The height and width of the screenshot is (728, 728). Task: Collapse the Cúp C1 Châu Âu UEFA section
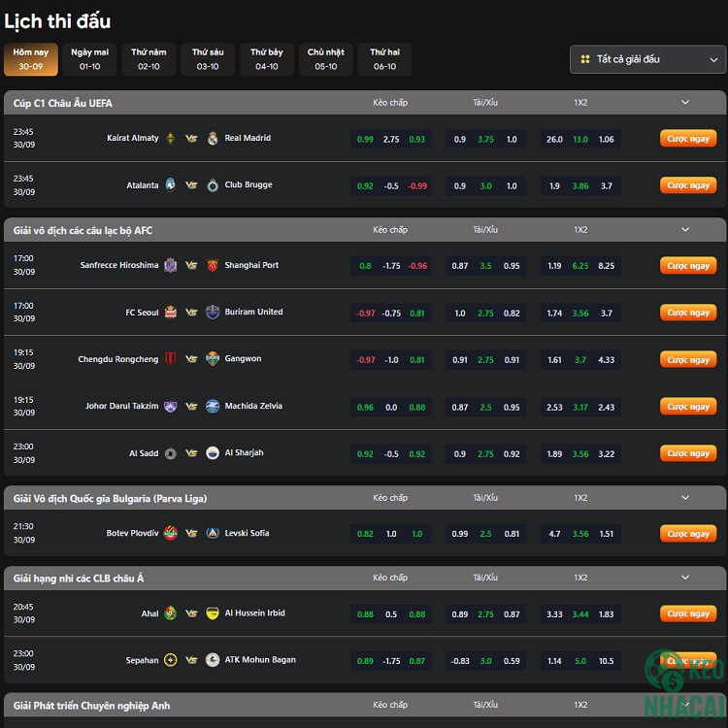[x=685, y=103]
